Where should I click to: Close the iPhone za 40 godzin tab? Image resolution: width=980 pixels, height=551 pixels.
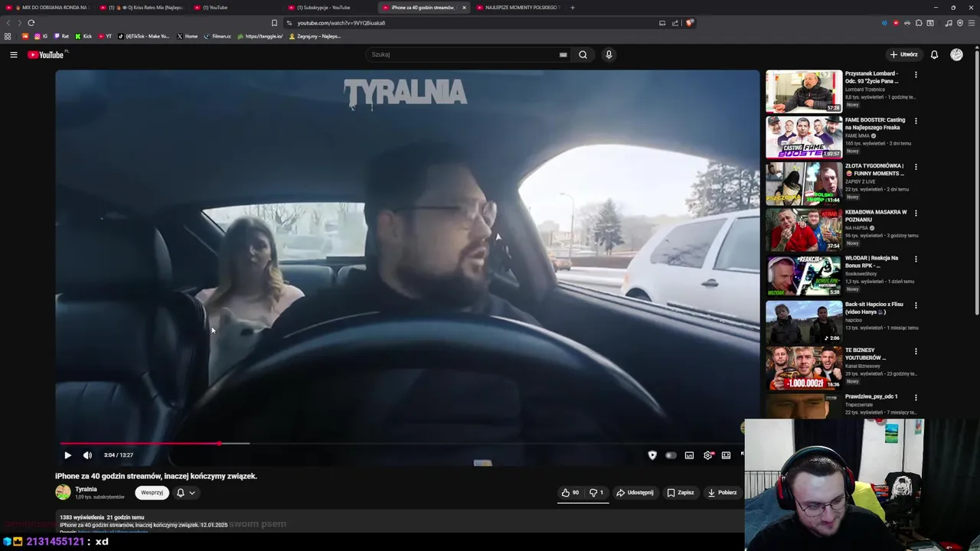[x=464, y=8]
